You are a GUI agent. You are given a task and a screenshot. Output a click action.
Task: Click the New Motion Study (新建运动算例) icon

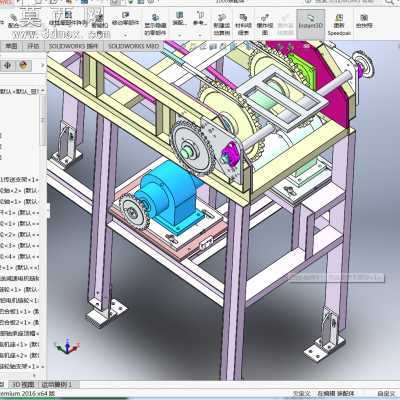coord(222,25)
